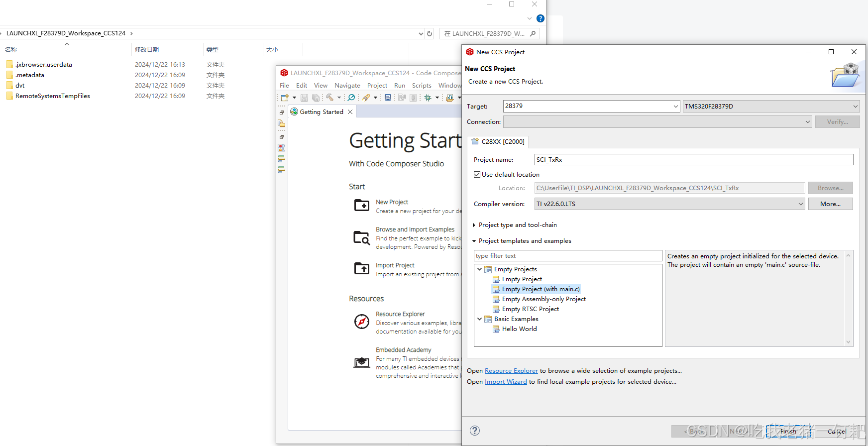The image size is (868, 446).
Task: Toggle Use default location checkbox
Action: (477, 174)
